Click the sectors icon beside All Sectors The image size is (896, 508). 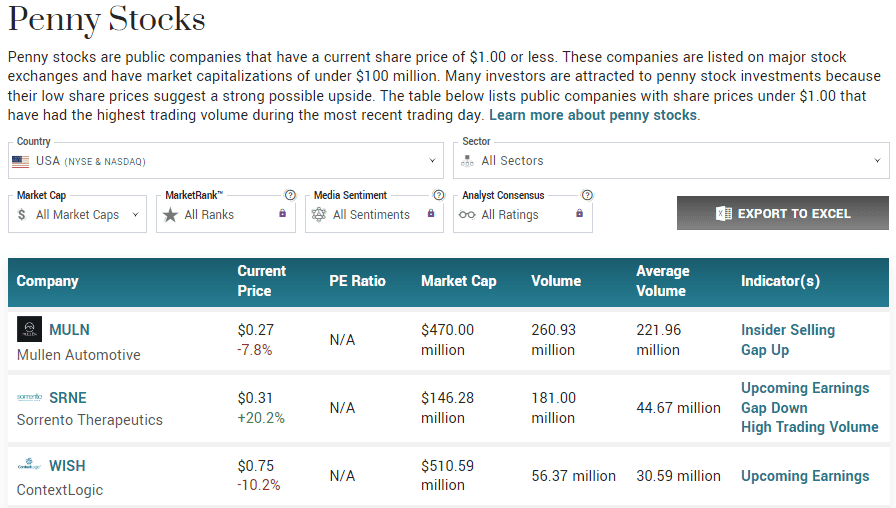pyautogui.click(x=467, y=161)
